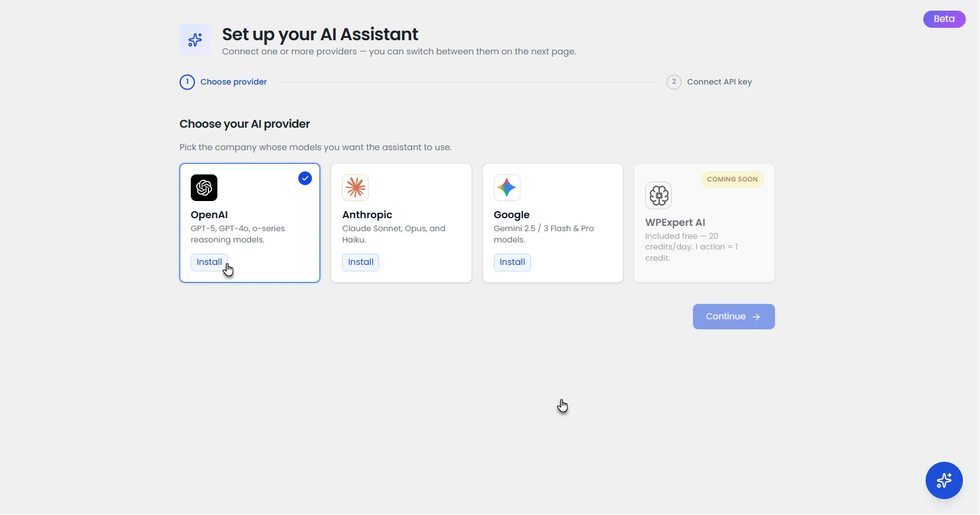Click the WPExpert AI card title
The width and height of the screenshot is (980, 515).
[675, 222]
